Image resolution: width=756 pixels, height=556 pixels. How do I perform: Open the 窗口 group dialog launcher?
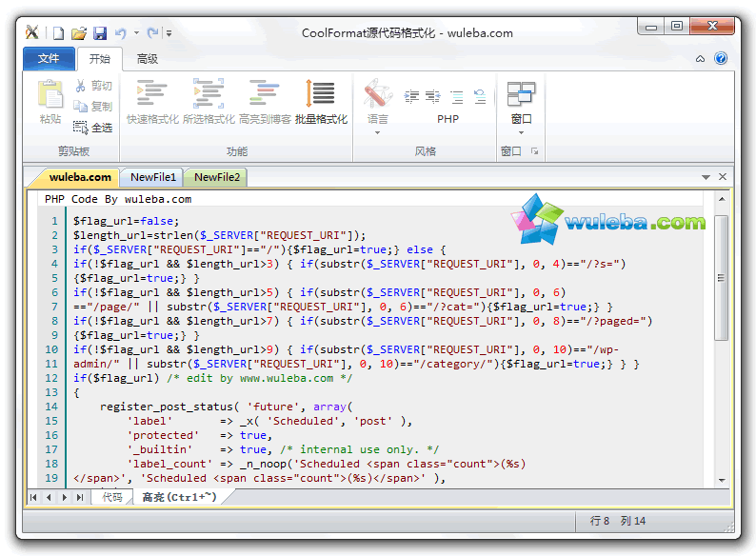pos(535,151)
